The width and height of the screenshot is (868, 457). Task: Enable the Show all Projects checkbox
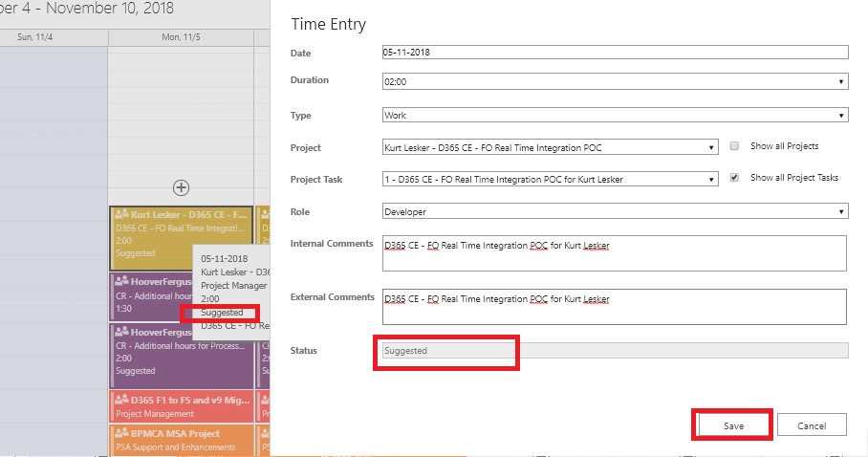(734, 146)
